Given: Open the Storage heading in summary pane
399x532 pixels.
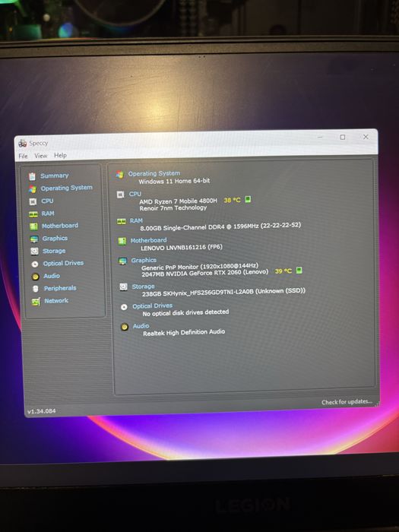Looking at the screenshot, I should (143, 287).
